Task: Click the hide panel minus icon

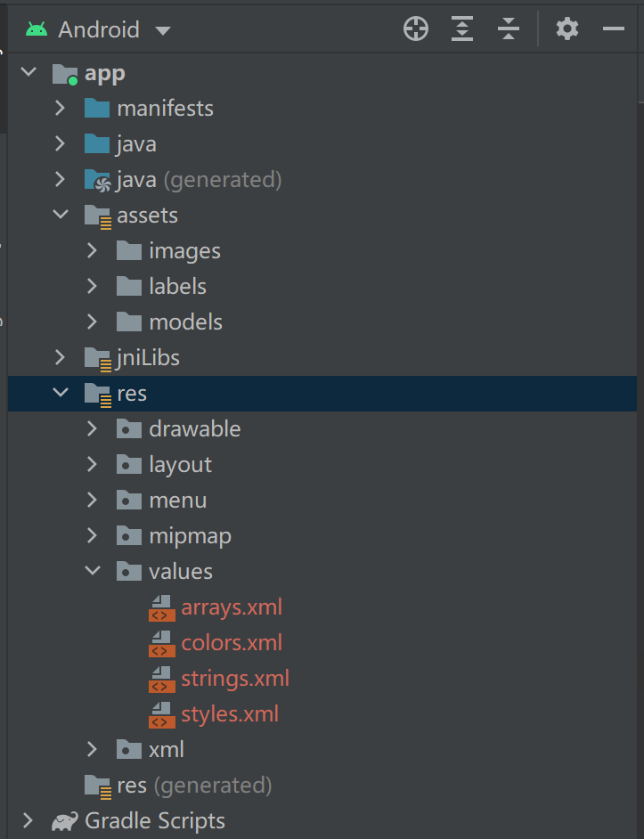Action: click(x=613, y=29)
